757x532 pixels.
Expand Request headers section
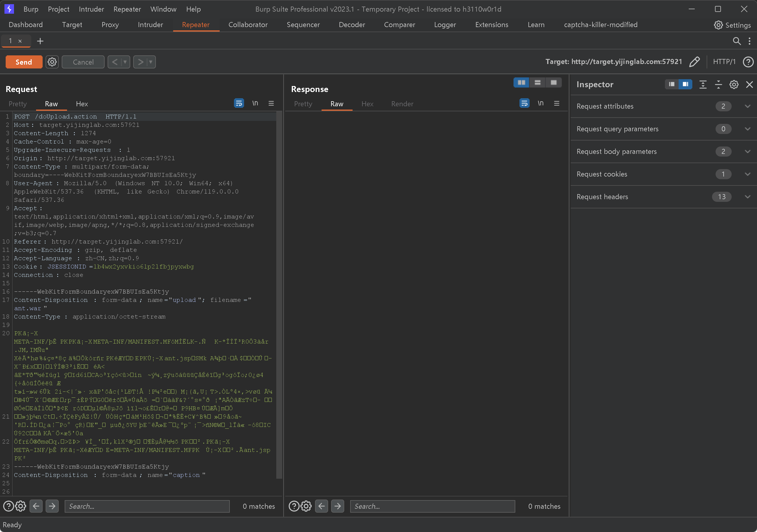pos(747,197)
